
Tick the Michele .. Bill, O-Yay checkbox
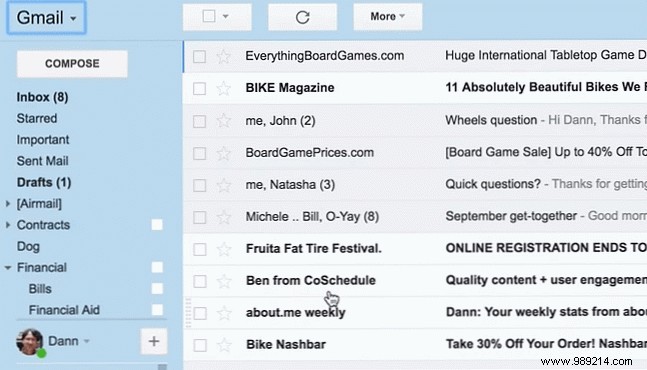199,217
